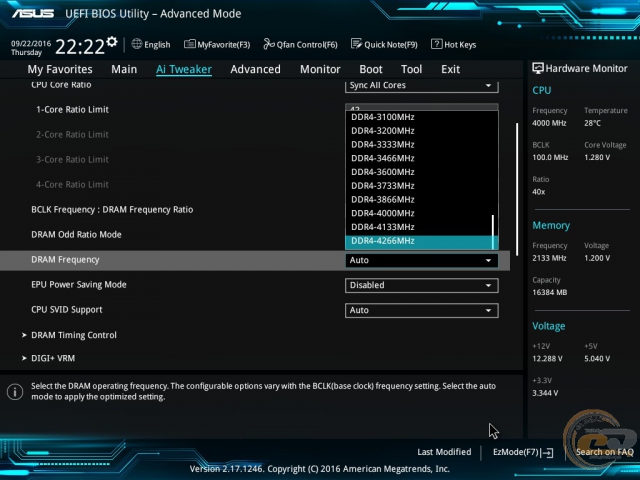This screenshot has height=480, width=640.
Task: Click the Memory Capacity 16384 MB reading
Action: click(550, 293)
